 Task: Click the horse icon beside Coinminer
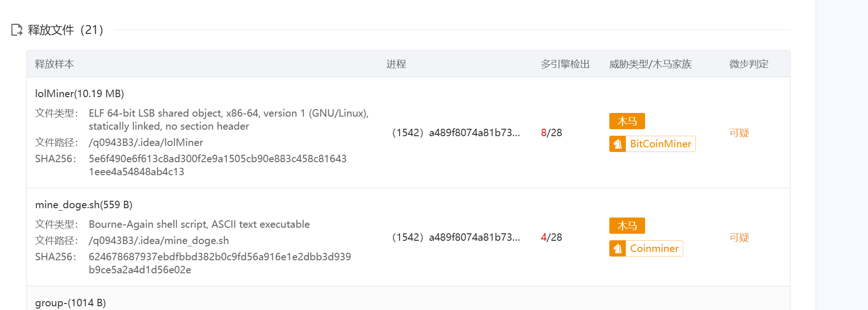(x=617, y=249)
